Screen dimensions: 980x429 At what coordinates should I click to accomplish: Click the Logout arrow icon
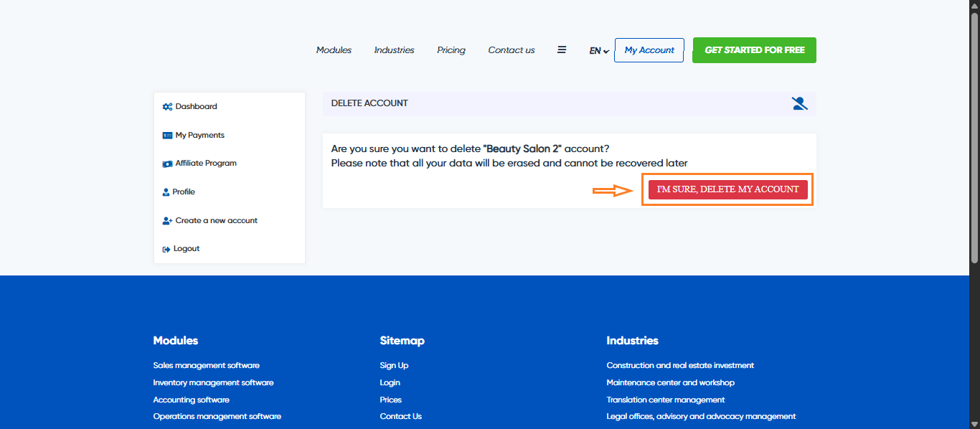pos(166,249)
